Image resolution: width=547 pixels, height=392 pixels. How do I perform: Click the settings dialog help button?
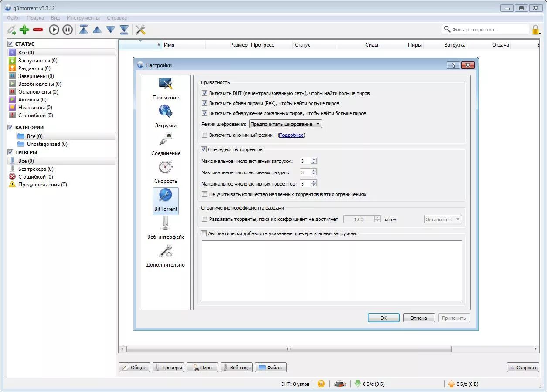pos(453,65)
